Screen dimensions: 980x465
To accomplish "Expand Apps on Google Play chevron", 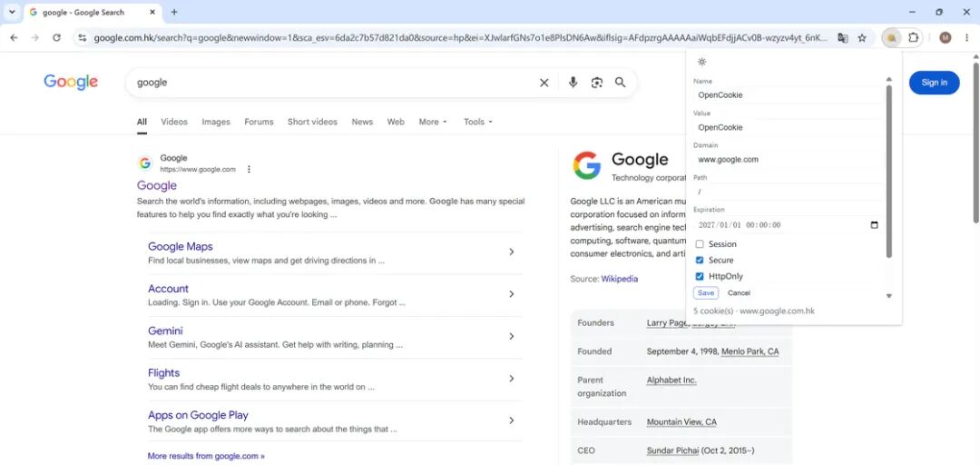I will [x=511, y=420].
